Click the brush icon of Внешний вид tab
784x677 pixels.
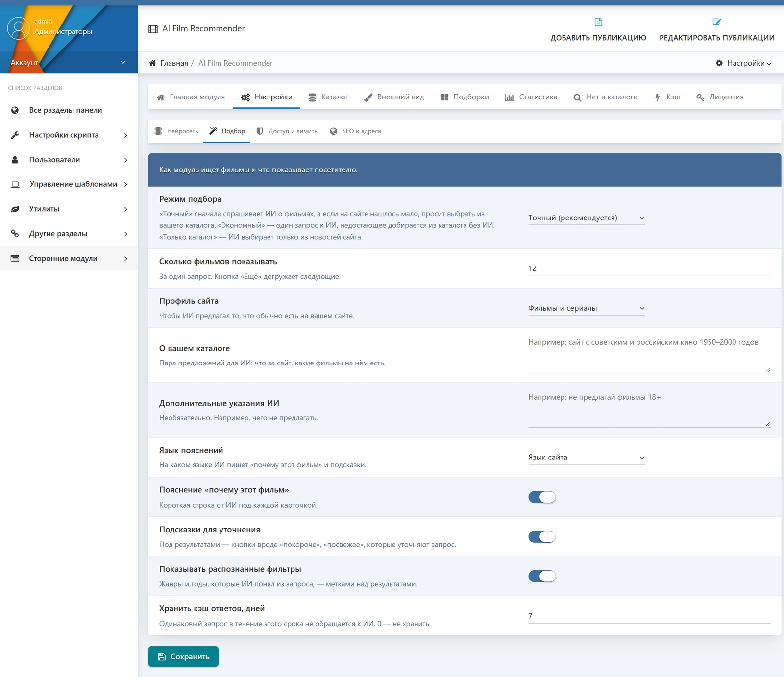[x=368, y=97]
